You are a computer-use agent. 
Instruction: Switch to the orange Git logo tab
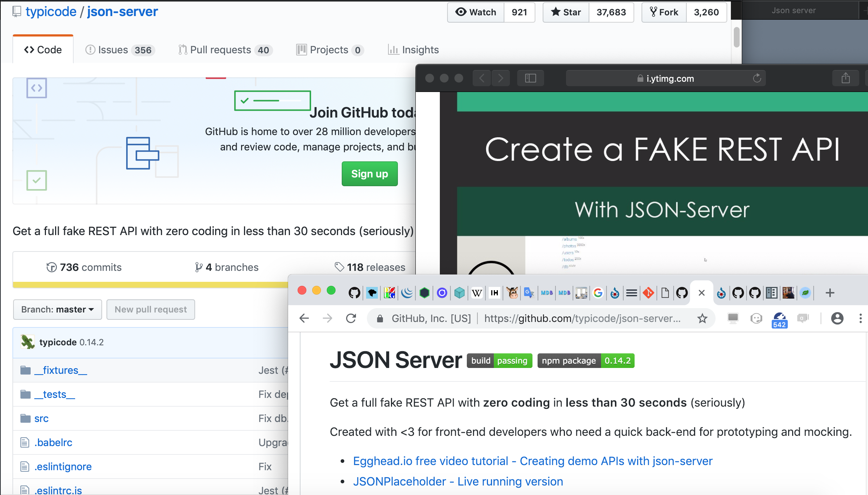pos(648,293)
